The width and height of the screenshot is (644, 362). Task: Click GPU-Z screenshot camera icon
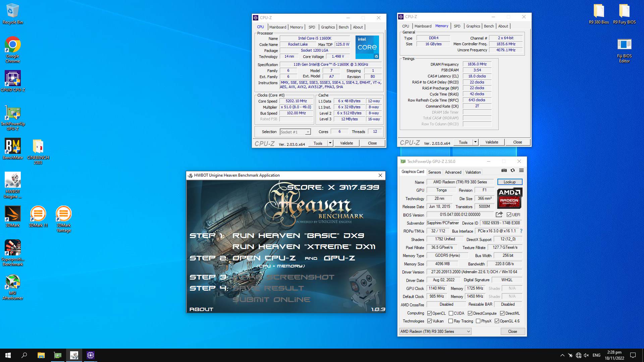504,170
